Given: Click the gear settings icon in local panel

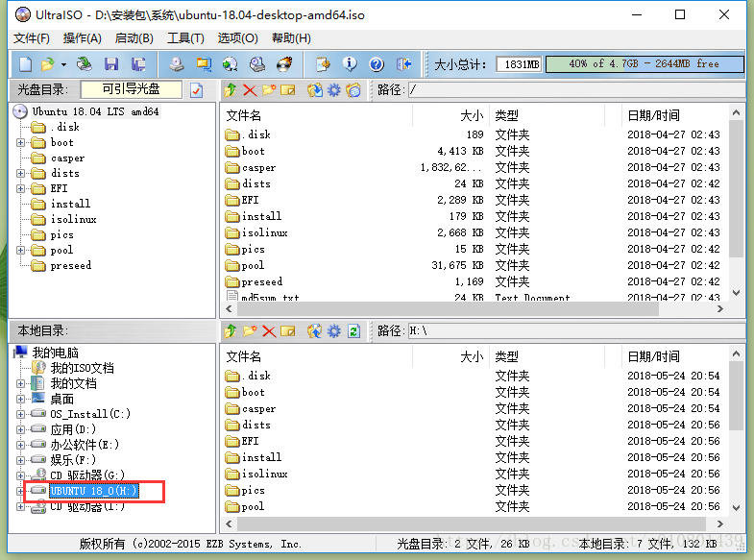Looking at the screenshot, I should [x=334, y=331].
